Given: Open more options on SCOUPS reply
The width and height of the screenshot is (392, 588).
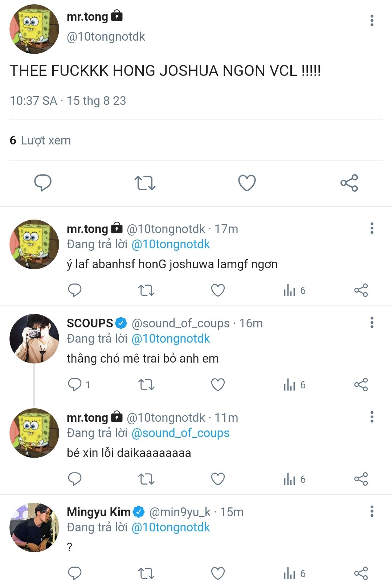Looking at the screenshot, I should [372, 323].
